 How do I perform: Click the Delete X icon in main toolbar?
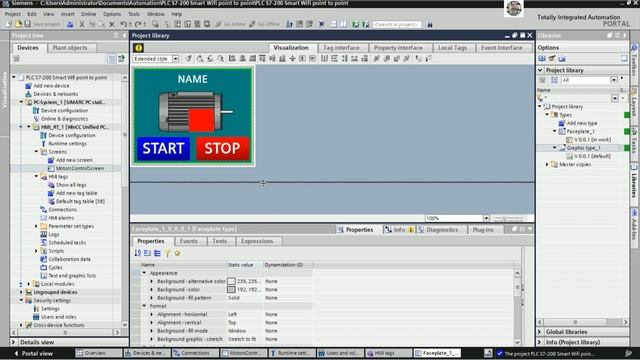112,24
